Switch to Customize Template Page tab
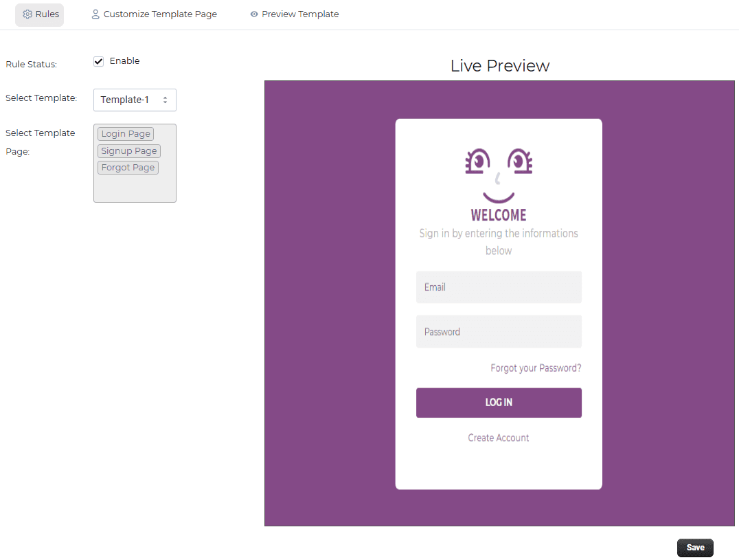Viewport: 739px width, 560px height. coord(154,14)
